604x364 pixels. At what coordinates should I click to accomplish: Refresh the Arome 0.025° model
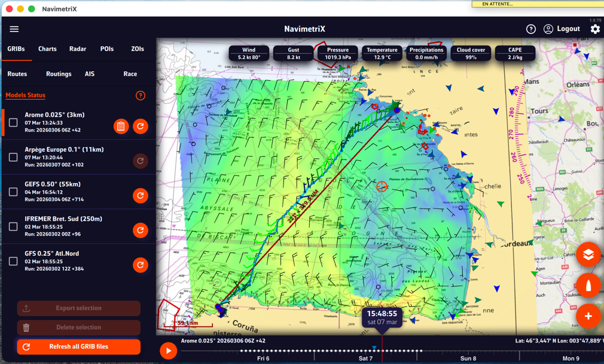click(141, 126)
